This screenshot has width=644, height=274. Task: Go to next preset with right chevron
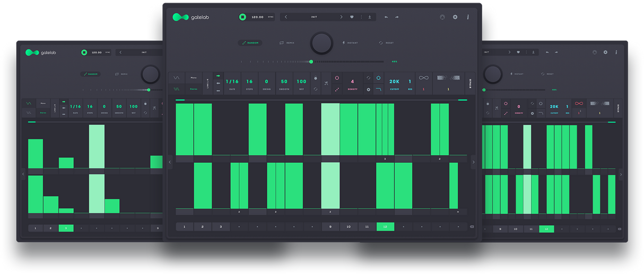coord(341,17)
